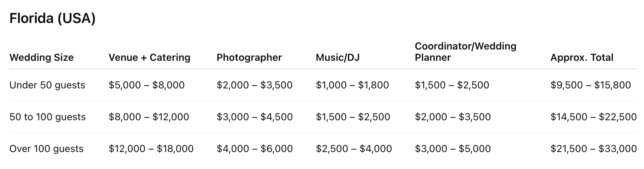Click the $5,000 – $8,000 venue cell

(x=147, y=85)
